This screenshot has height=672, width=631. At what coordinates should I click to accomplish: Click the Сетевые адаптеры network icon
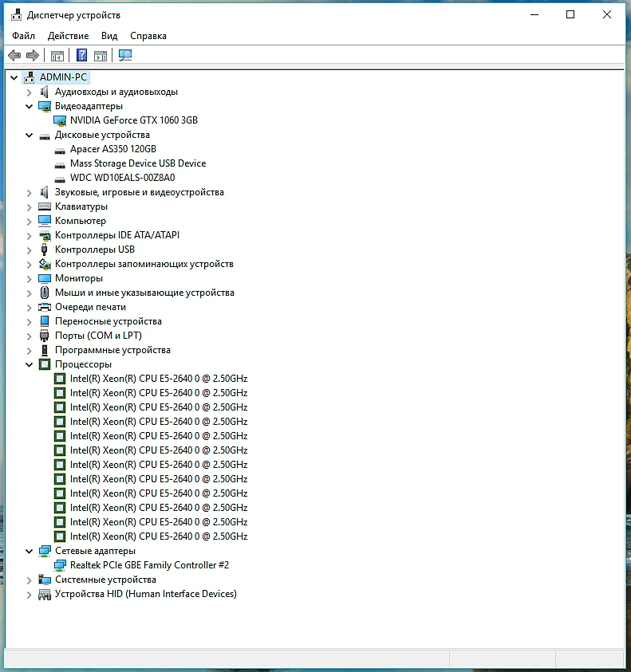coord(45,551)
